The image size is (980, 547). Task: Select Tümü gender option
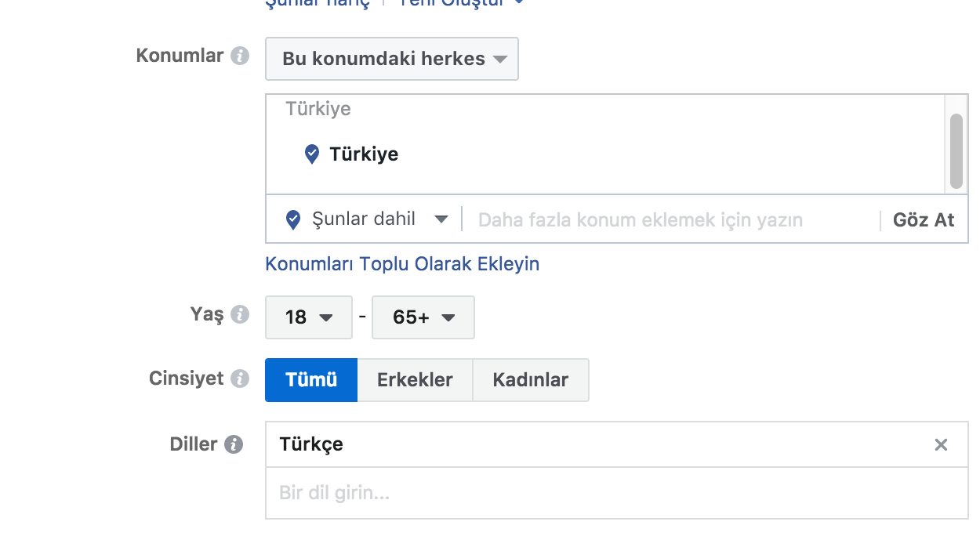pos(311,380)
